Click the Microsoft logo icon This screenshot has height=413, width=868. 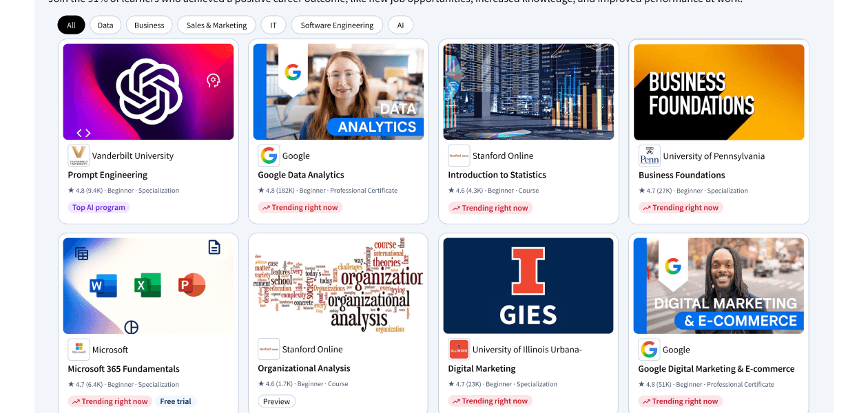click(x=79, y=350)
